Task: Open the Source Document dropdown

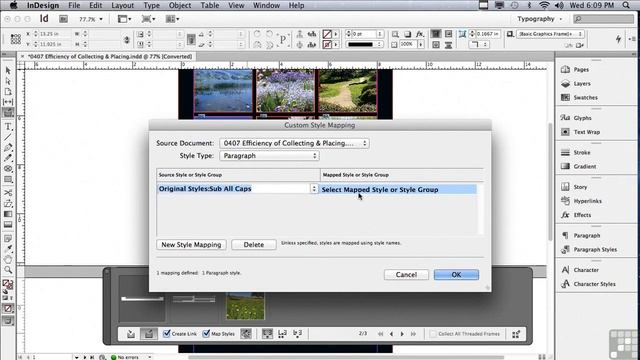Action: [x=294, y=143]
